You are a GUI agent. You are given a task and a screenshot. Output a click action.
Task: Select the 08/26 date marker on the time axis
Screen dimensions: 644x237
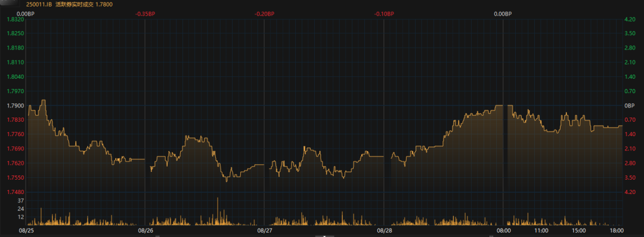coord(146,230)
